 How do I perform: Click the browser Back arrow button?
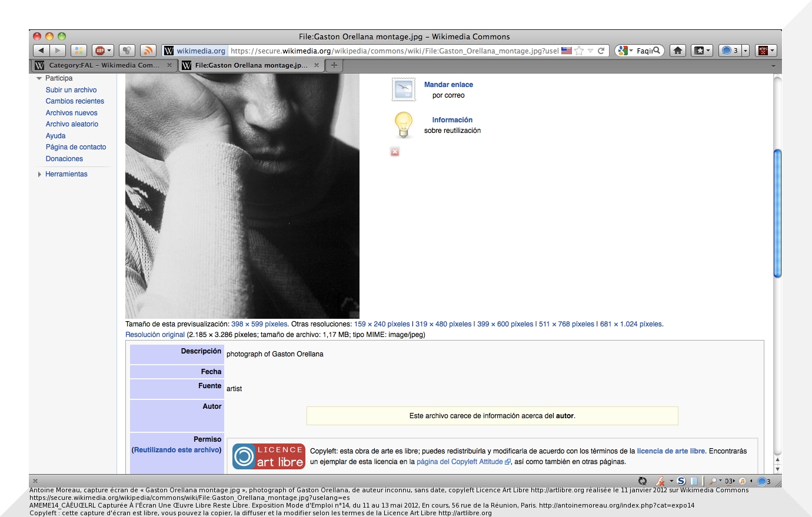[41, 51]
